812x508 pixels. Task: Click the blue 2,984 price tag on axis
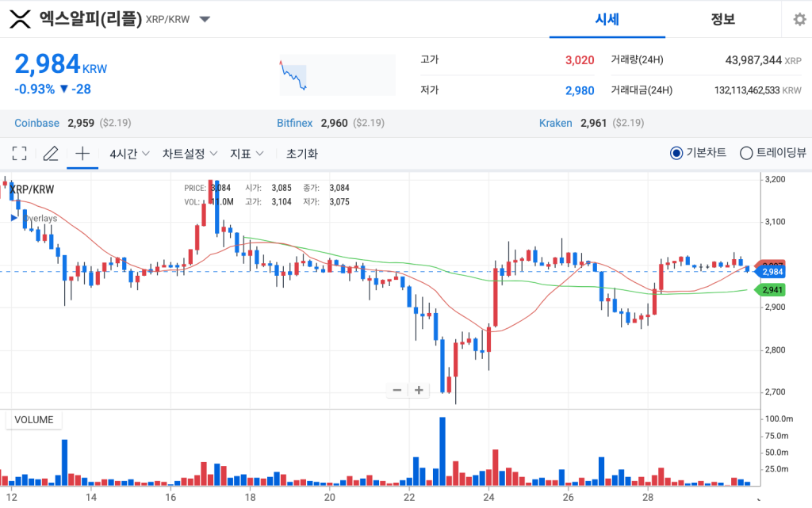point(771,272)
